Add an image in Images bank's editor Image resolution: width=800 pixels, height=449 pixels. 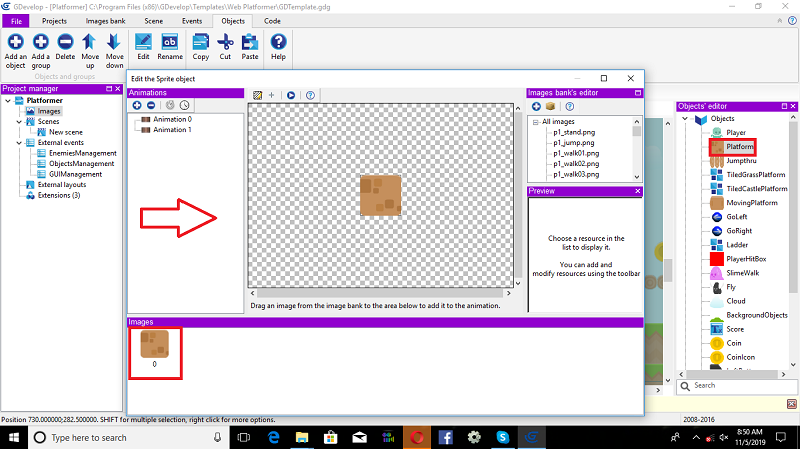pos(536,106)
